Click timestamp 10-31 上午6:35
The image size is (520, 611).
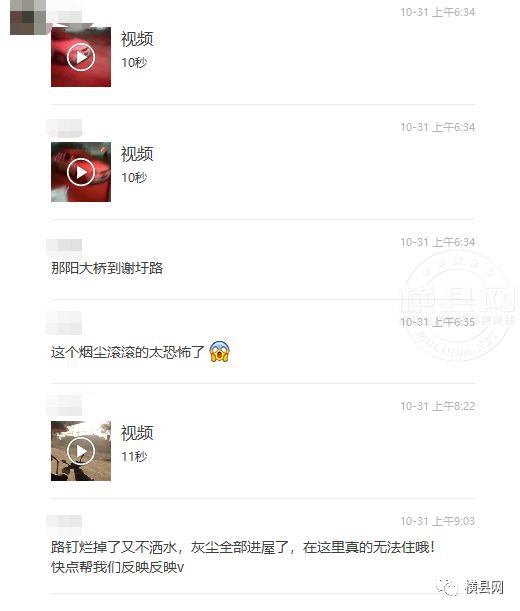tap(437, 322)
